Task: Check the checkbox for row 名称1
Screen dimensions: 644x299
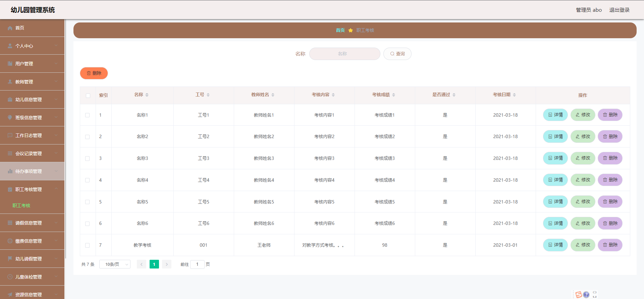Action: point(88,115)
